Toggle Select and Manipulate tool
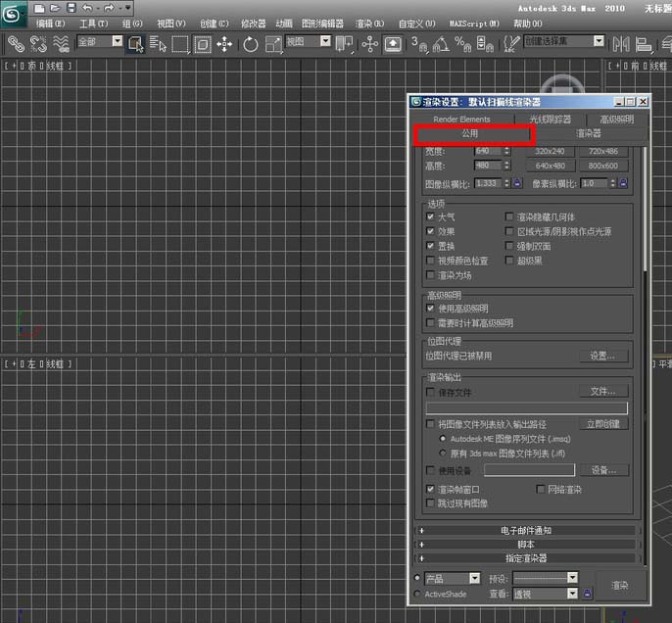The image size is (672, 623). [x=369, y=44]
